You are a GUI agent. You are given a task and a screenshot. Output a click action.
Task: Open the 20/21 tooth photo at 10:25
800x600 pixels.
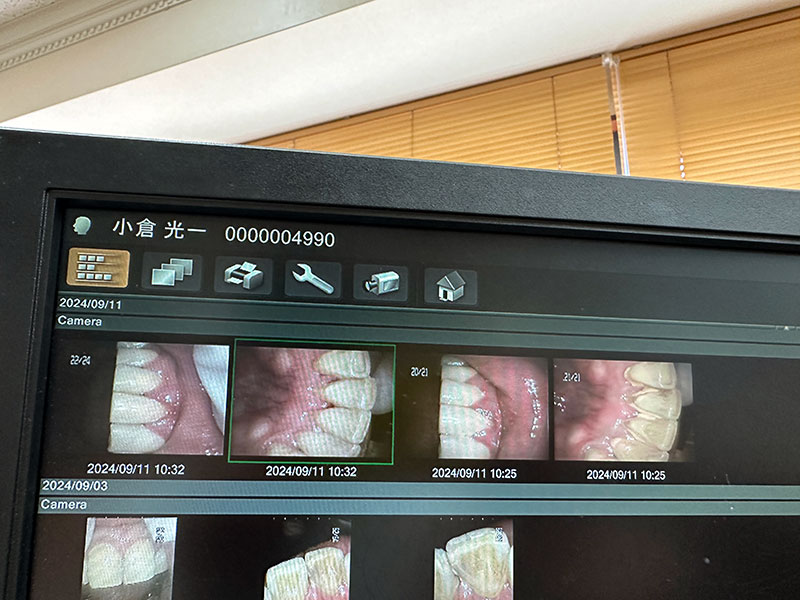(x=493, y=407)
